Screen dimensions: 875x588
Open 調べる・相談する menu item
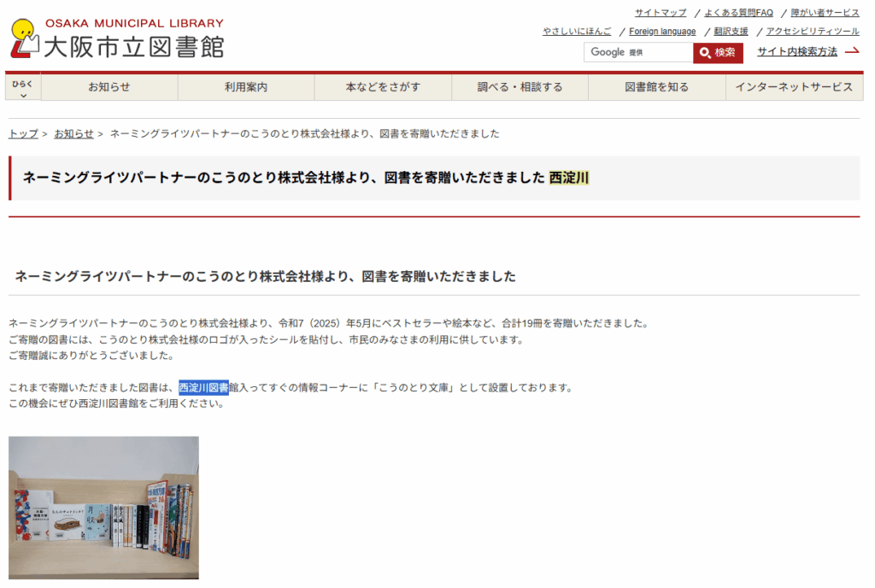(x=520, y=87)
